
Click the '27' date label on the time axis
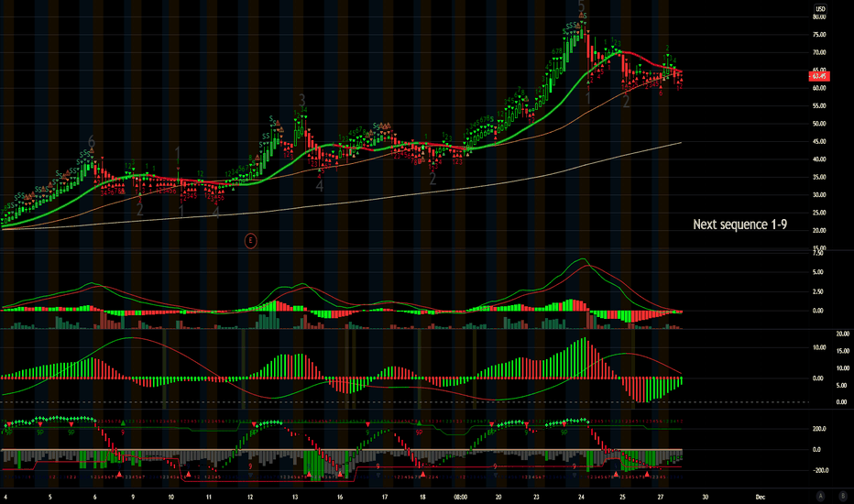pyautogui.click(x=661, y=497)
